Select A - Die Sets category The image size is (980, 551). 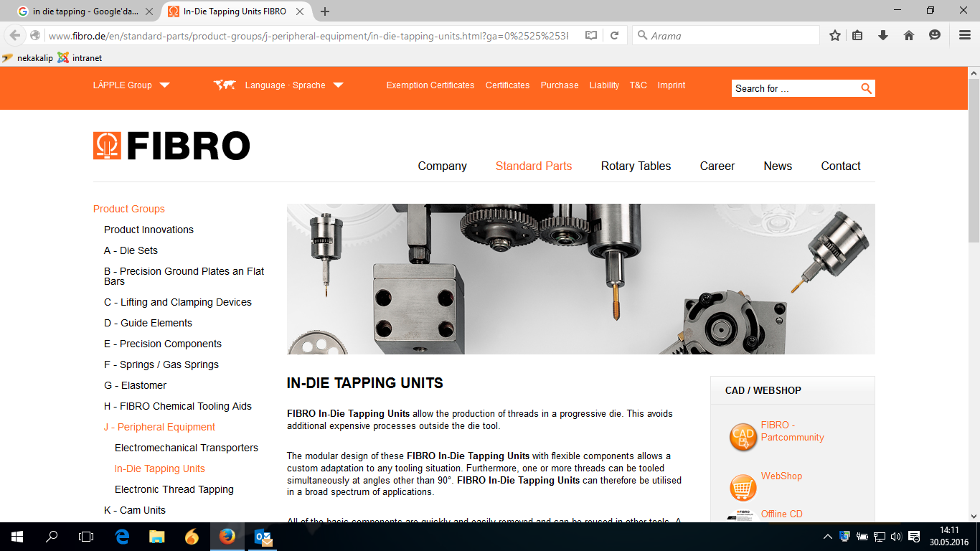point(131,250)
